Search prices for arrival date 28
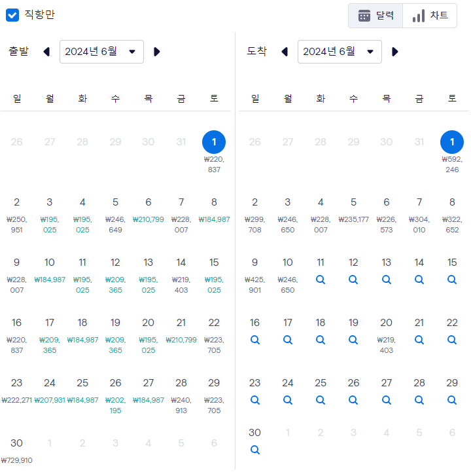 point(419,400)
